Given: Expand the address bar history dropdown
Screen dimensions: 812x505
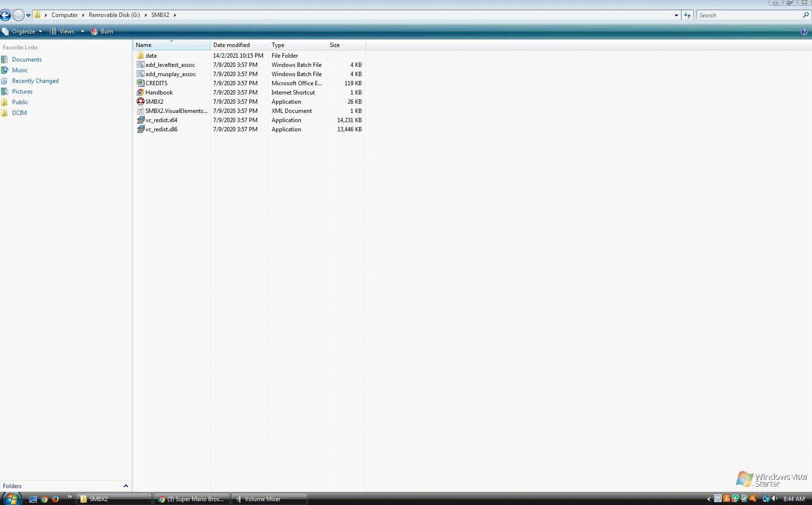Looking at the screenshot, I should click(676, 16).
